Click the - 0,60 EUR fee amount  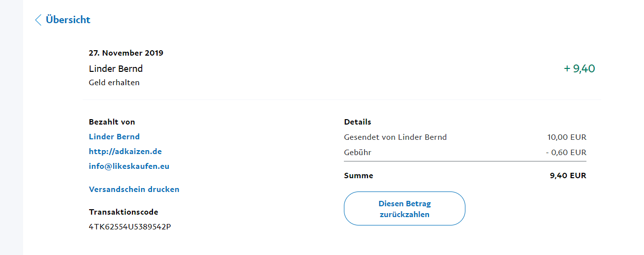pyautogui.click(x=566, y=153)
